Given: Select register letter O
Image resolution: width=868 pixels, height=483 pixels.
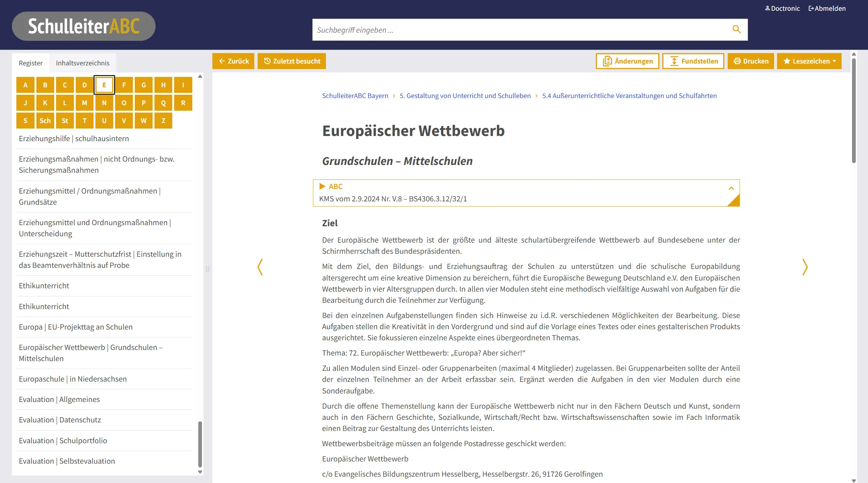Looking at the screenshot, I should coord(124,103).
